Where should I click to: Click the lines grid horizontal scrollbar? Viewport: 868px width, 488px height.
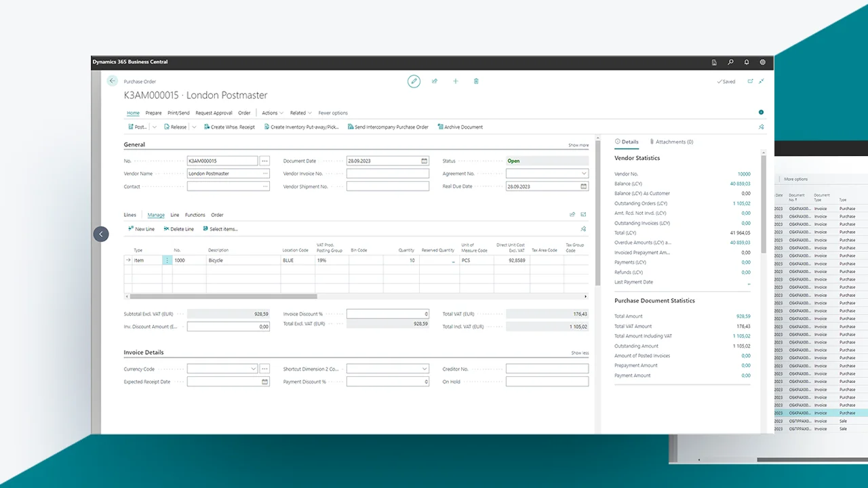tap(224, 296)
